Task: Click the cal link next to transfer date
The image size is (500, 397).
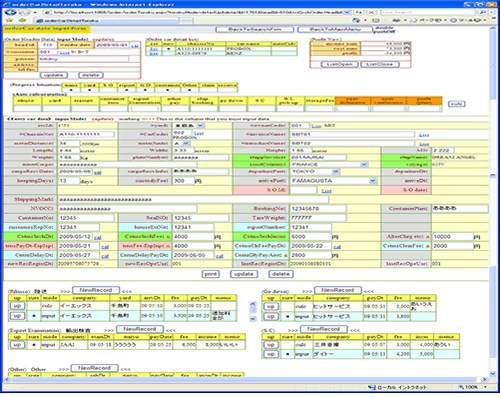Action: [x=135, y=45]
